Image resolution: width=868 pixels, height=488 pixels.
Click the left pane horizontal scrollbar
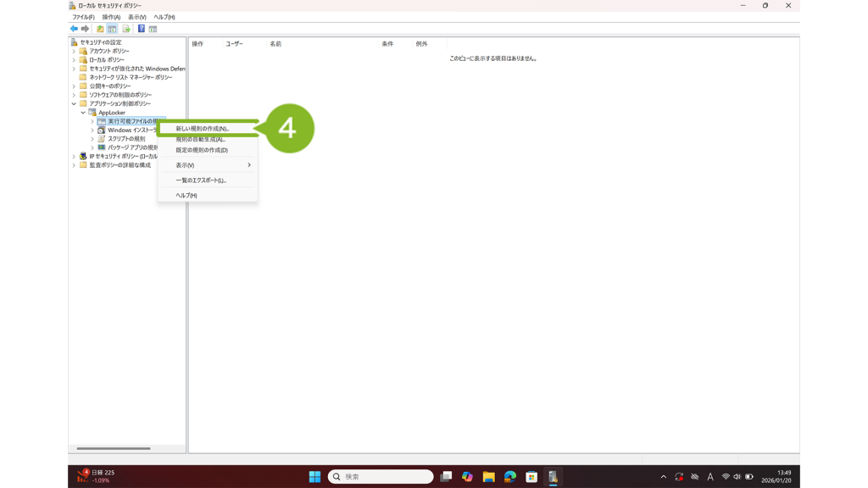[x=114, y=448]
